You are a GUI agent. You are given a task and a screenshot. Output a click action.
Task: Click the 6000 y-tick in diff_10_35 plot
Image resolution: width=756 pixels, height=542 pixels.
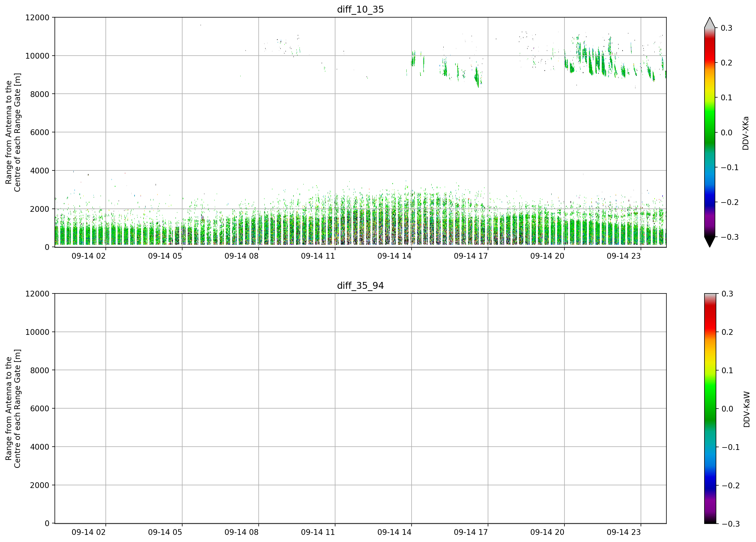(40, 132)
